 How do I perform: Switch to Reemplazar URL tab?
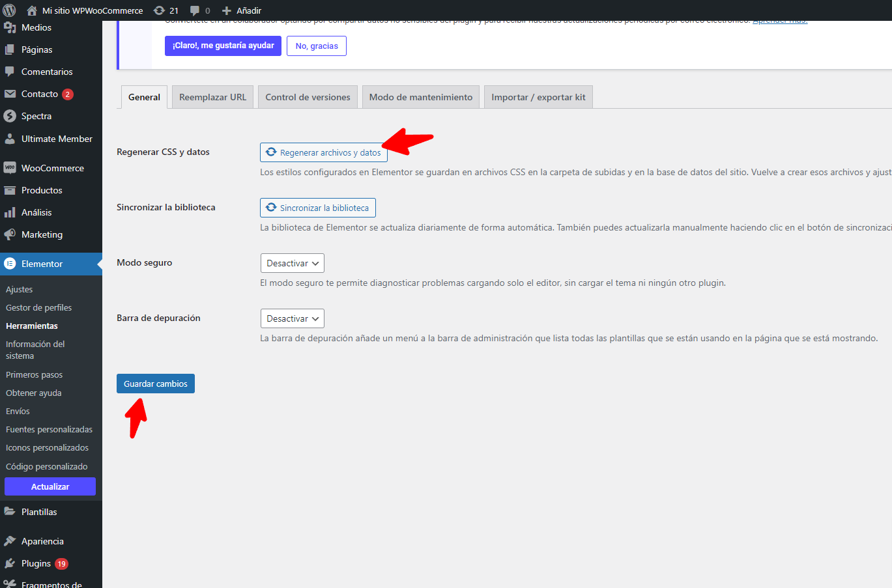[x=212, y=97]
